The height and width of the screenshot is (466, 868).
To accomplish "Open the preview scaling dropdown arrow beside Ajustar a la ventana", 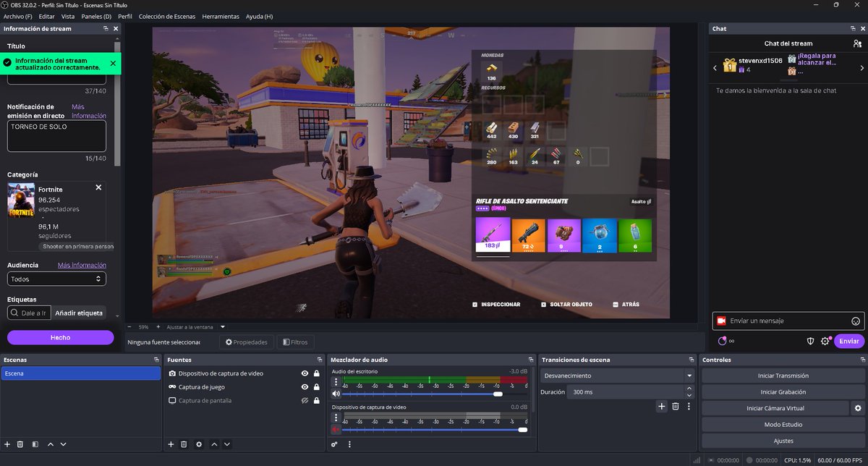I will coord(223,327).
